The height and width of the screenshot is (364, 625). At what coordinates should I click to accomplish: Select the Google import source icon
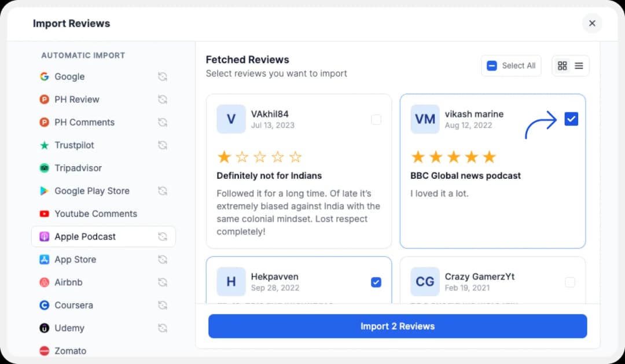45,76
